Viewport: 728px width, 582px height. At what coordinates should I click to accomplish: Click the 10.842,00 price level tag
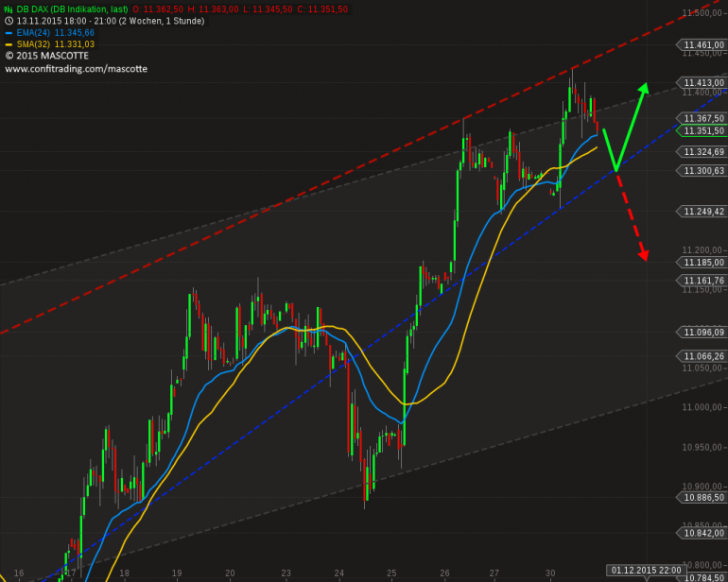(x=702, y=533)
